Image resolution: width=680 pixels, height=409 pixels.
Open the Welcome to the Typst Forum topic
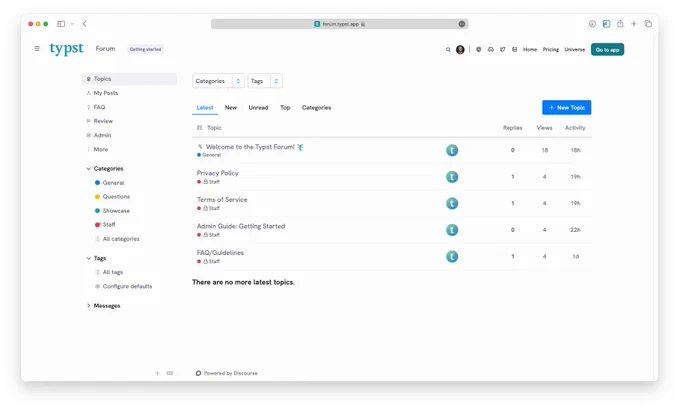tap(250, 147)
